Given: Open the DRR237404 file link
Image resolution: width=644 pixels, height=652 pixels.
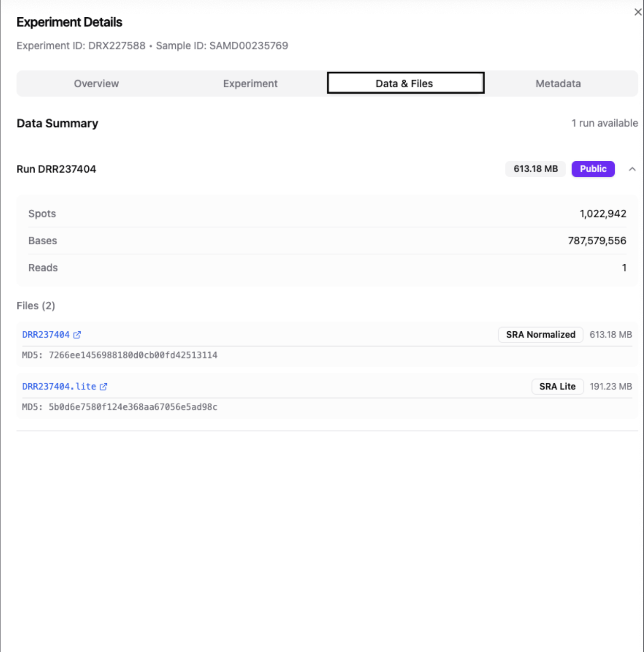Looking at the screenshot, I should pos(46,335).
